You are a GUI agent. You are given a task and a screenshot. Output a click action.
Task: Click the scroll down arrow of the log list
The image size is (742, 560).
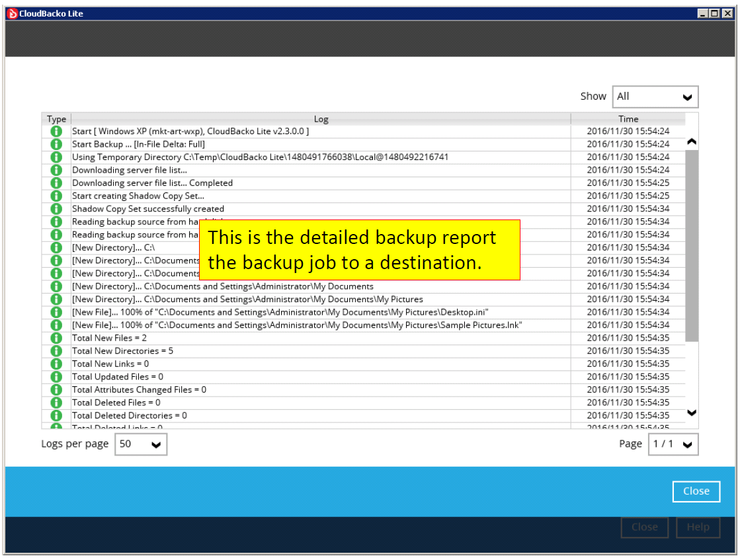pos(691,413)
